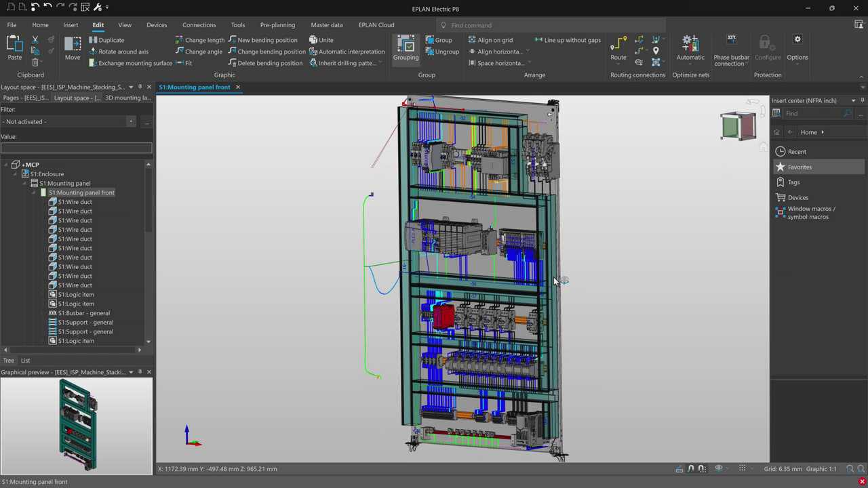Open Devices in the Insert center
The width and height of the screenshot is (868, 488).
tap(797, 197)
